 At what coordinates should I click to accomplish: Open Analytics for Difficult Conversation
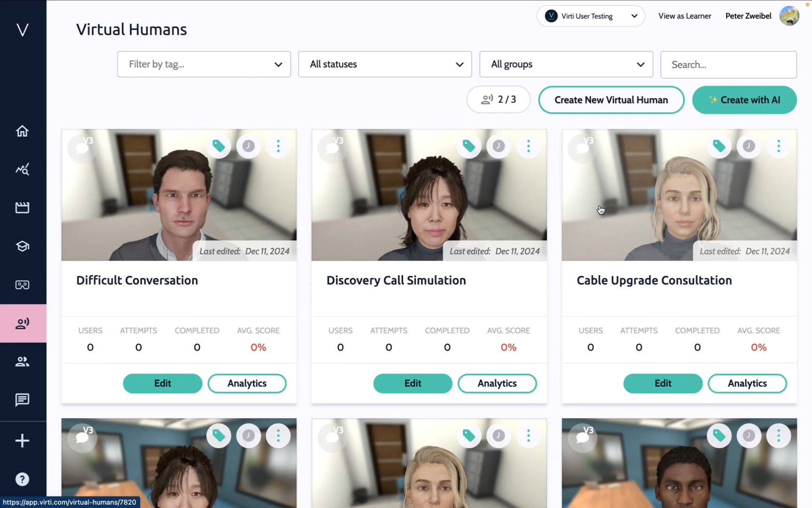click(x=247, y=383)
